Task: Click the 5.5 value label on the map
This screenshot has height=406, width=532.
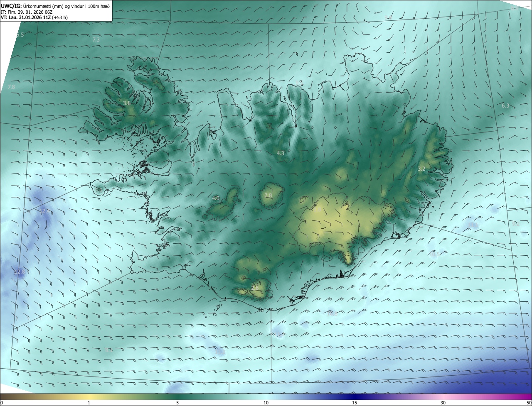Action: [20, 34]
